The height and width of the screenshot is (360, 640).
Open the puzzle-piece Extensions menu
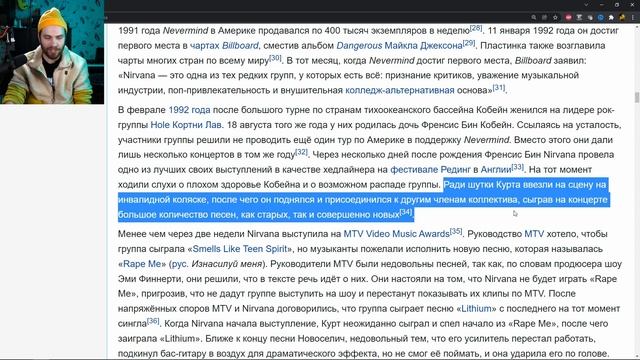(x=611, y=17)
